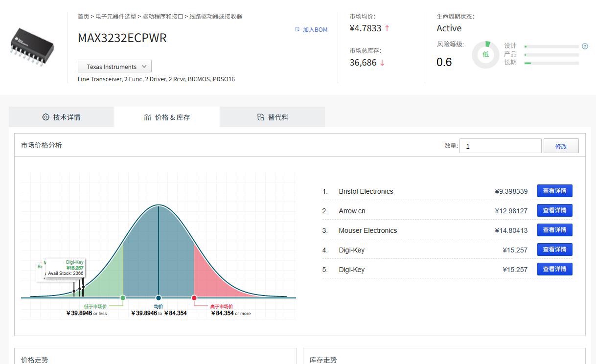Click the ¥12.98127 price value
Image resolution: width=596 pixels, height=364 pixels.
click(511, 211)
